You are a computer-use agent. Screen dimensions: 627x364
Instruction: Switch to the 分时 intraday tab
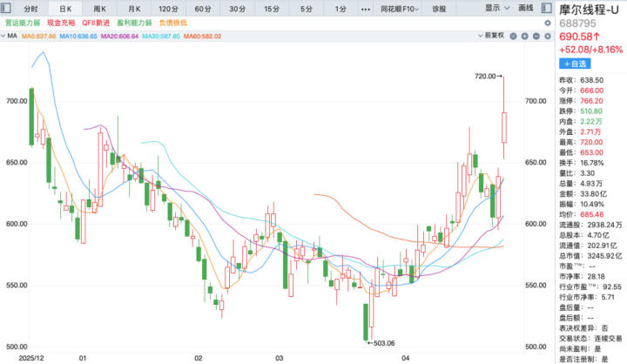[31, 8]
